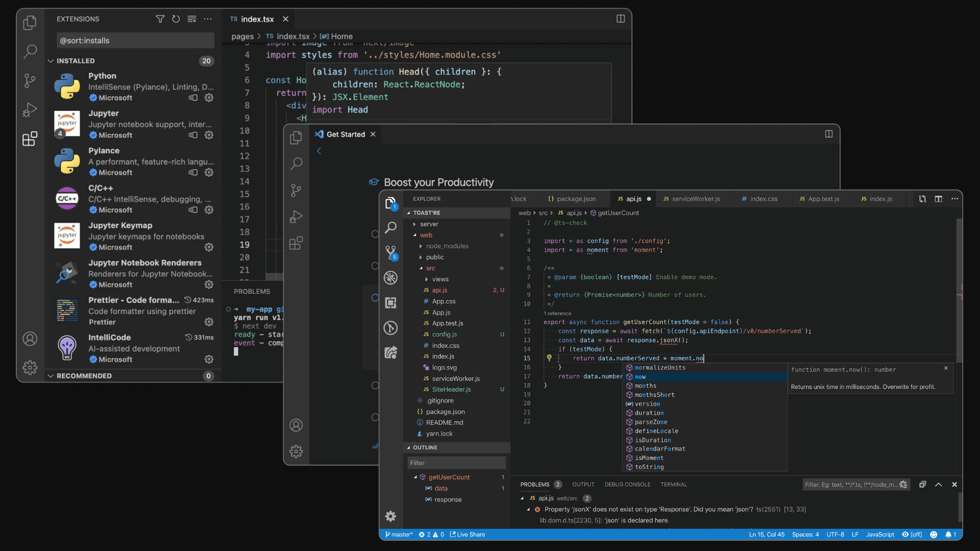
Task: Refresh the extensions list
Action: tap(176, 19)
